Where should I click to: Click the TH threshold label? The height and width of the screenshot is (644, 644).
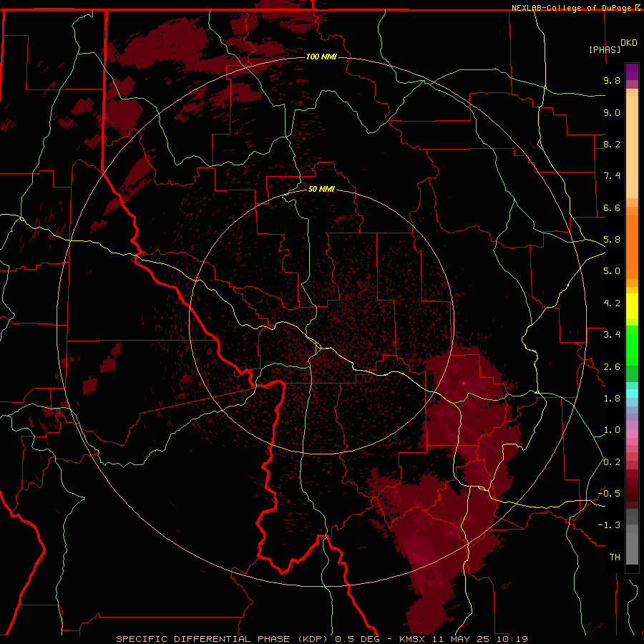click(615, 557)
